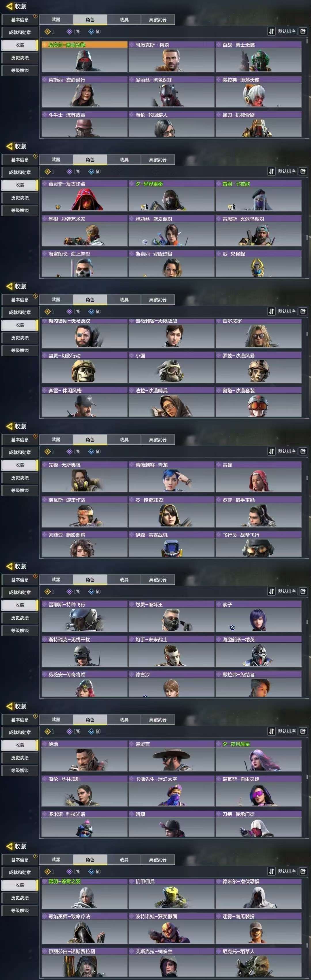Screen dimensions: 311x980
Task: Switch to 典藏武器 tab above 阿历克斯·梅森
Action: (158, 19)
